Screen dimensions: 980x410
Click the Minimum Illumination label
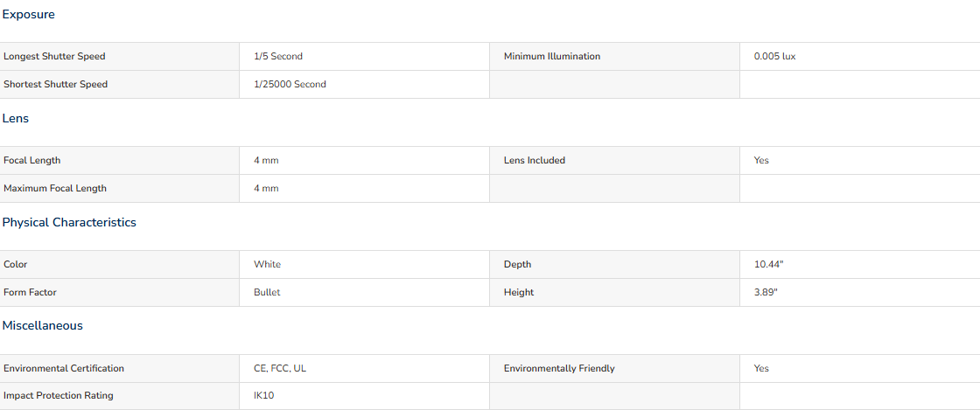tap(552, 56)
